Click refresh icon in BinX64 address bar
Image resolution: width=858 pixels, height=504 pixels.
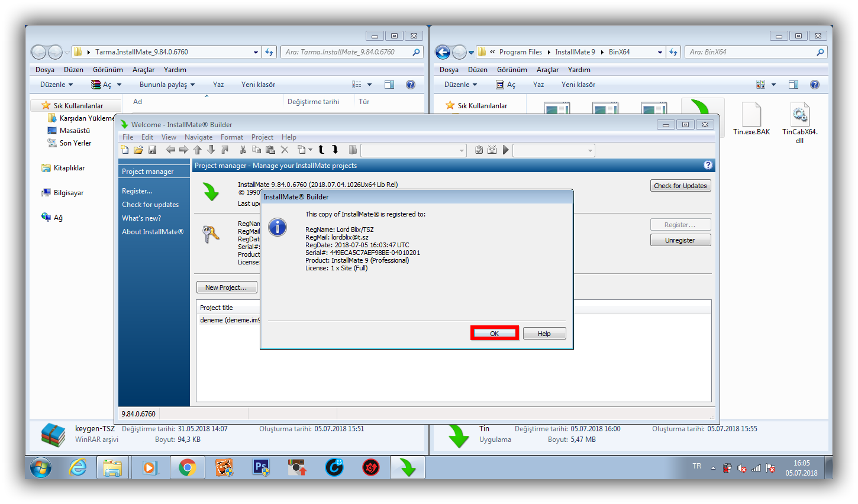click(673, 52)
